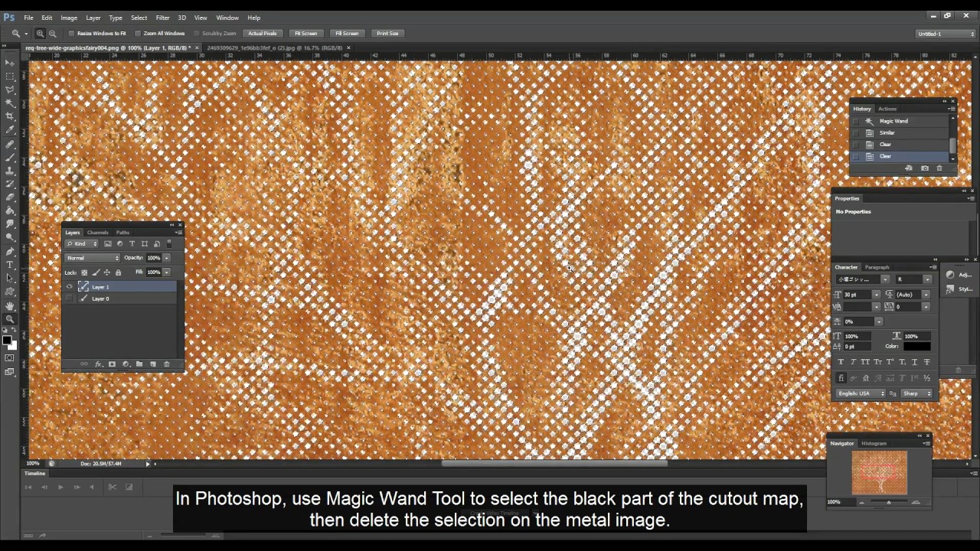Create new layer in Layers panel
This screenshot has width=980, height=551.
tap(152, 364)
